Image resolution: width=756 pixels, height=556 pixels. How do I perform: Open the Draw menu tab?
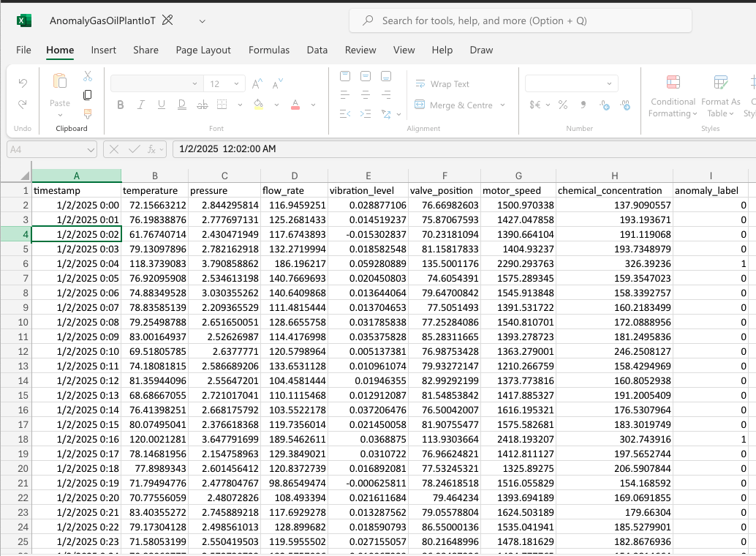click(x=481, y=50)
